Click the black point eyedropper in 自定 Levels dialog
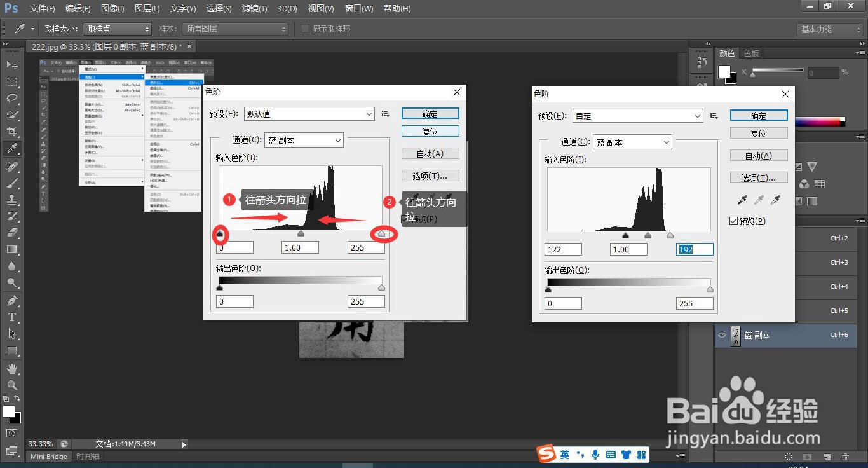The width and height of the screenshot is (868, 468). coord(742,200)
